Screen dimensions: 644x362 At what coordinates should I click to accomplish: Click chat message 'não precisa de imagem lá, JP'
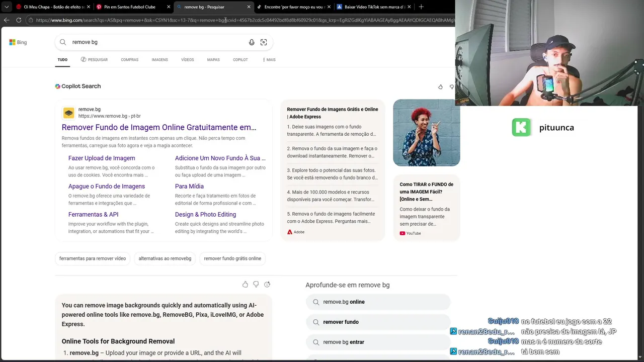(x=569, y=332)
